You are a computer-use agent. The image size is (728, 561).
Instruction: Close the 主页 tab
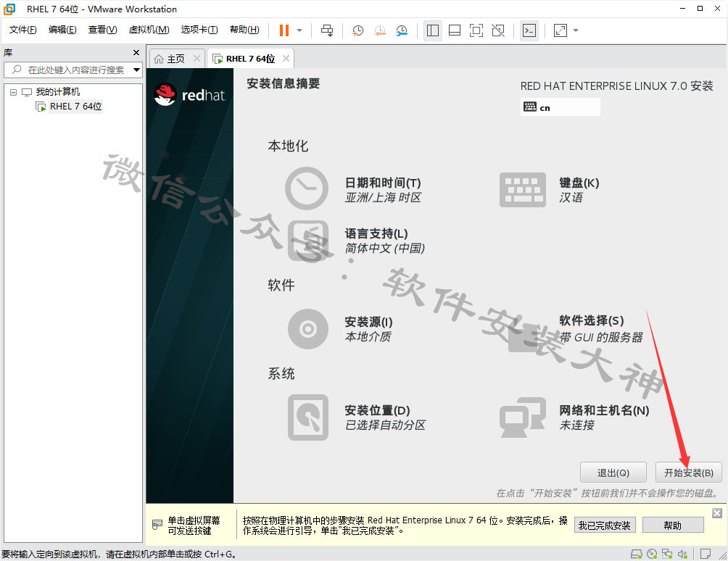pyautogui.click(x=197, y=59)
